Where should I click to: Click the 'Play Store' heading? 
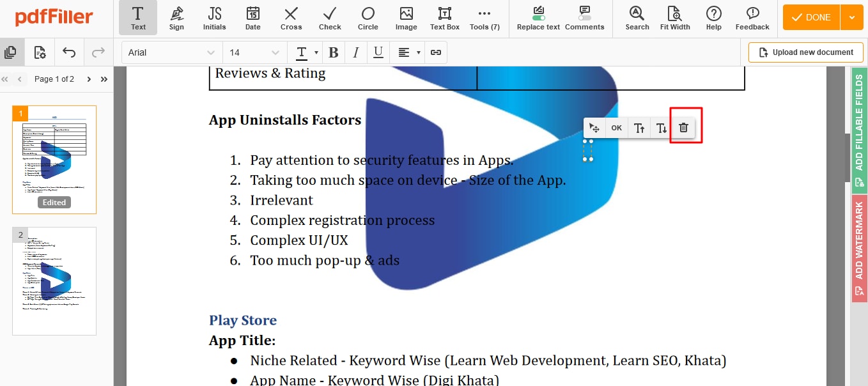click(x=243, y=320)
